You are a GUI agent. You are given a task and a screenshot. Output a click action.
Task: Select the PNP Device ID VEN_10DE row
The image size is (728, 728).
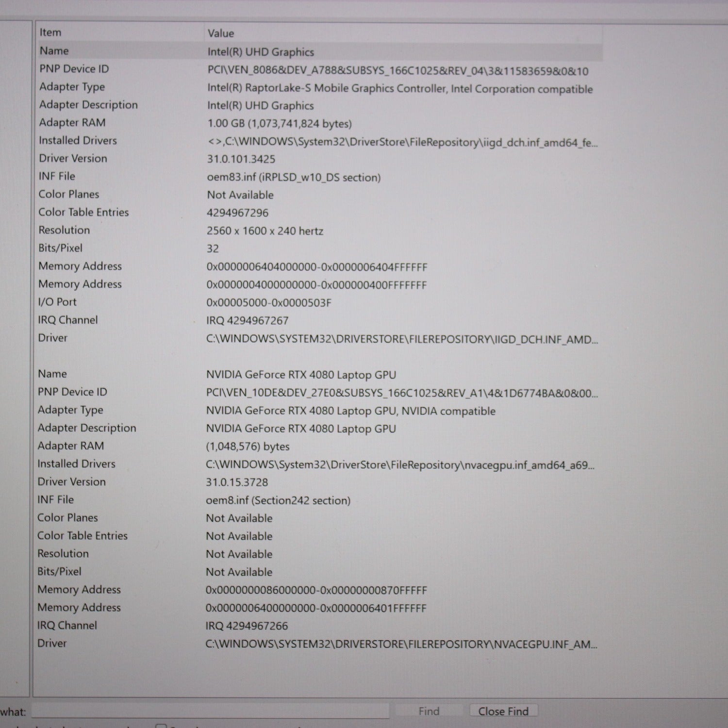tap(401, 393)
